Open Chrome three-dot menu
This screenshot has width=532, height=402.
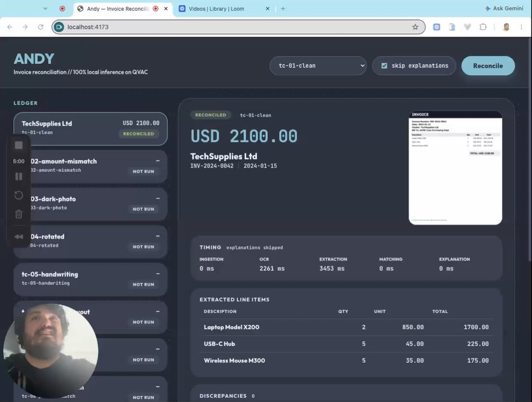(521, 27)
